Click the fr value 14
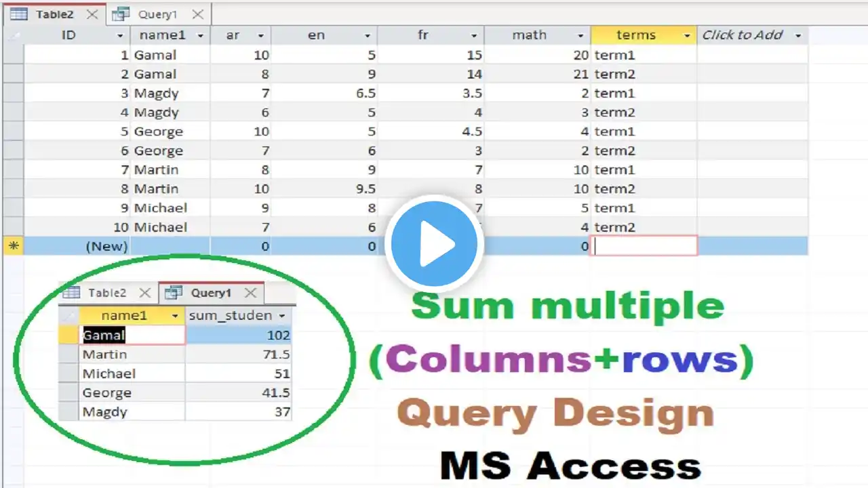This screenshot has width=868, height=488. coord(474,74)
